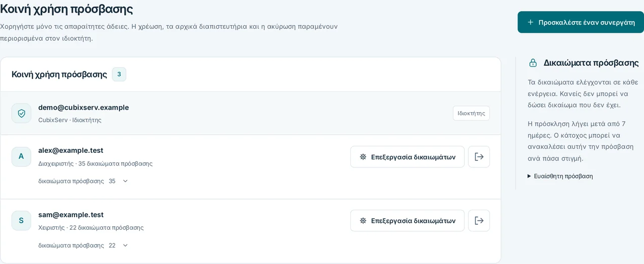644x264 pixels.
Task: Expand alex@example.test's 35 permissions chevron
Action: point(125,181)
